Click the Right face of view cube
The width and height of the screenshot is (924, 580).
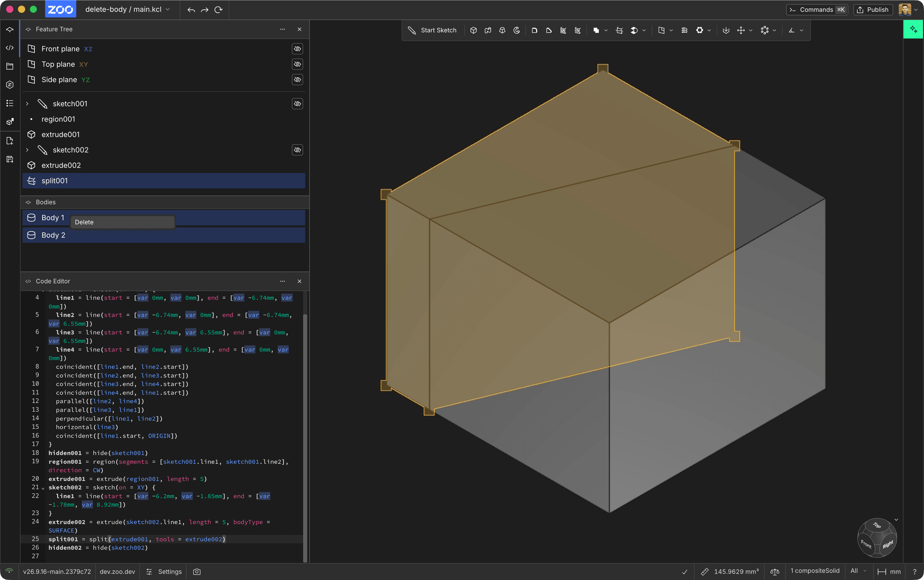point(888,544)
